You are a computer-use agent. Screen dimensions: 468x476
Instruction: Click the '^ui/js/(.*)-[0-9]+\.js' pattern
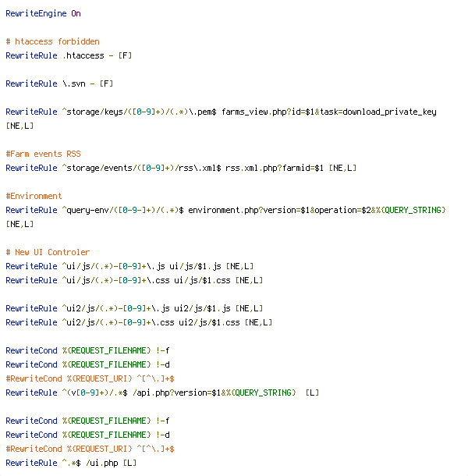click(x=114, y=266)
